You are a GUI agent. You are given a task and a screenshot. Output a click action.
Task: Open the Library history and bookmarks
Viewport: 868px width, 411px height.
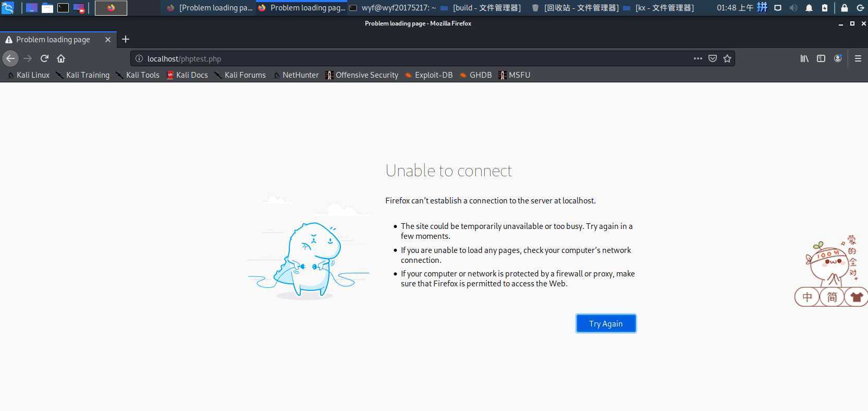(804, 58)
